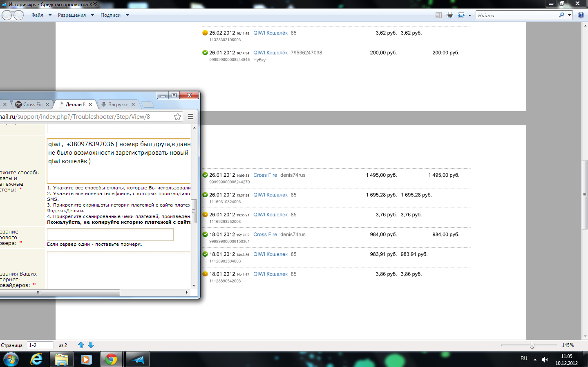This screenshot has height=367, width=588.
Task: Switch to the Cross Fire tab in Chrome
Action: 33,105
